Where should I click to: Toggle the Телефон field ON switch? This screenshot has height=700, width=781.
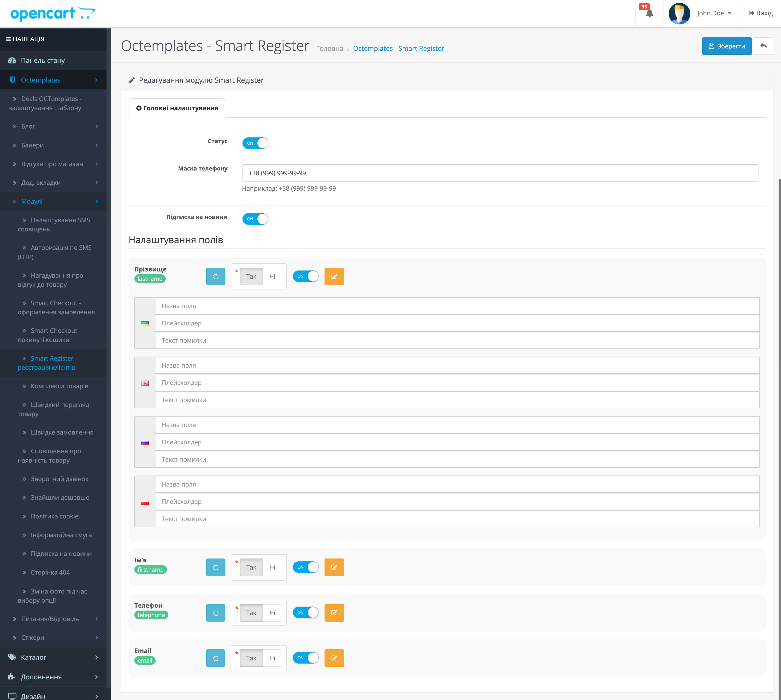point(306,612)
